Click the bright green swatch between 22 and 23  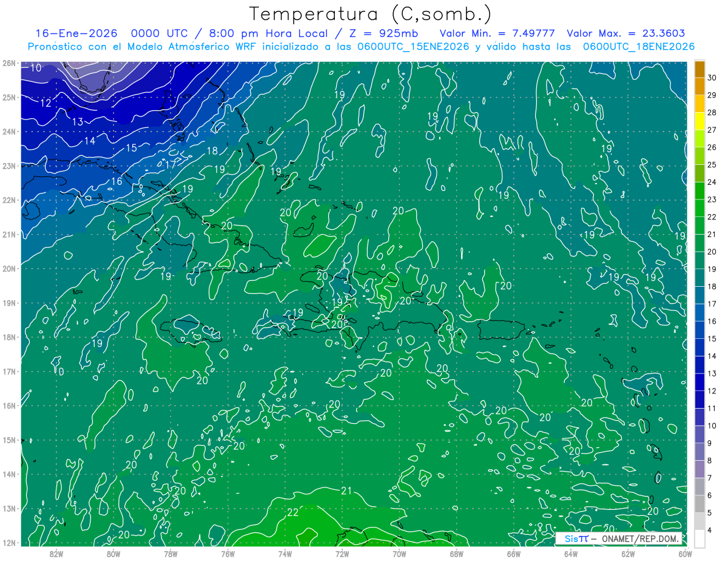699,208
